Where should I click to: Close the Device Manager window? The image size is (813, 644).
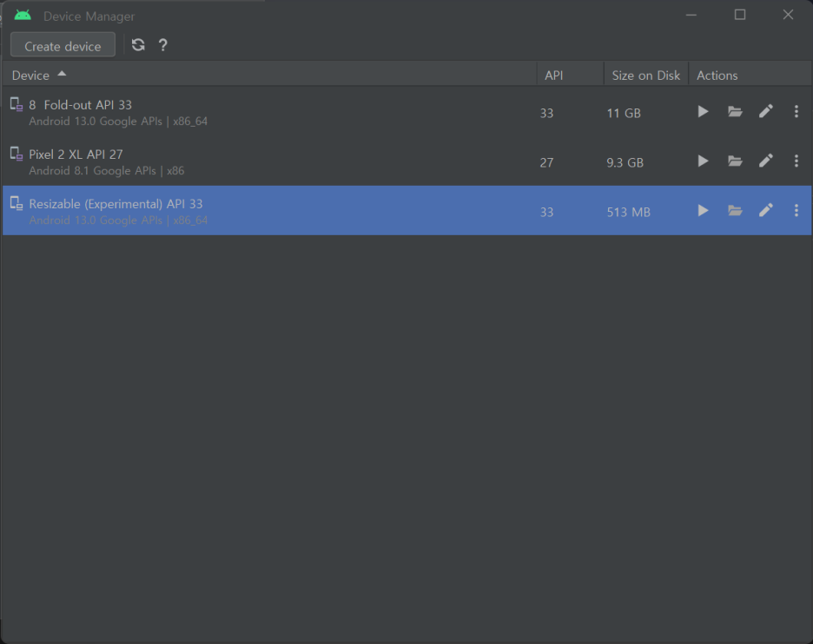pyautogui.click(x=788, y=15)
